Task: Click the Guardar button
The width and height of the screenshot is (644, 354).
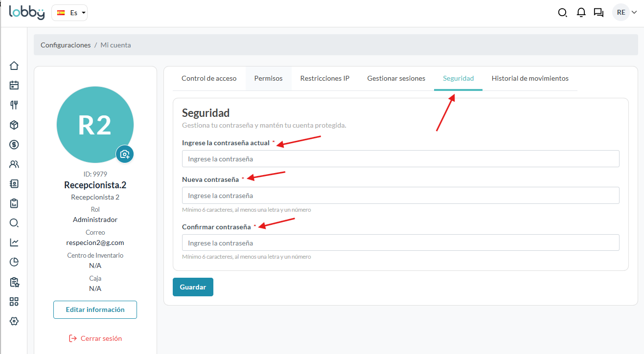Action: 193,287
